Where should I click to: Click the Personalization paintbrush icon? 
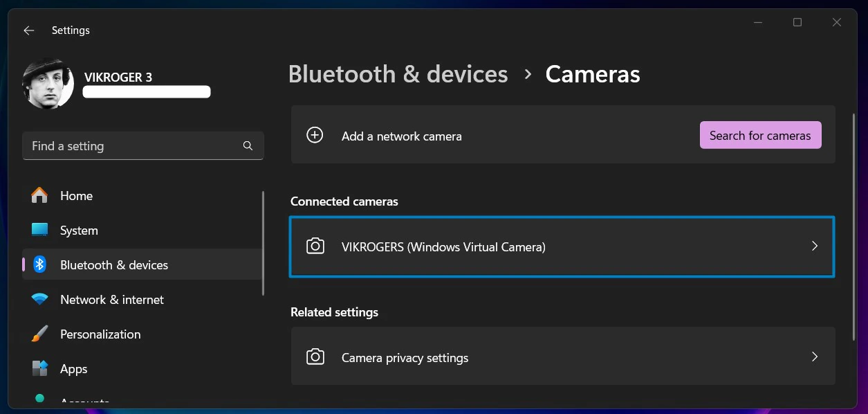39,334
